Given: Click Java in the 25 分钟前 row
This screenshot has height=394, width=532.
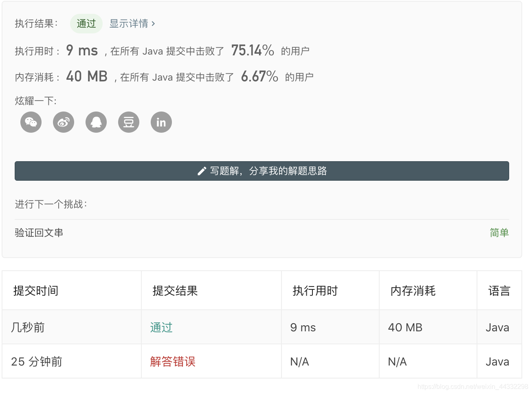Looking at the screenshot, I should point(497,361).
